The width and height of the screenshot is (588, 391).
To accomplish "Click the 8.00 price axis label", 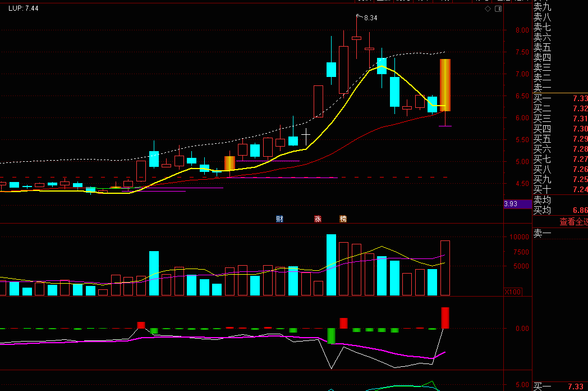I will [522, 30].
